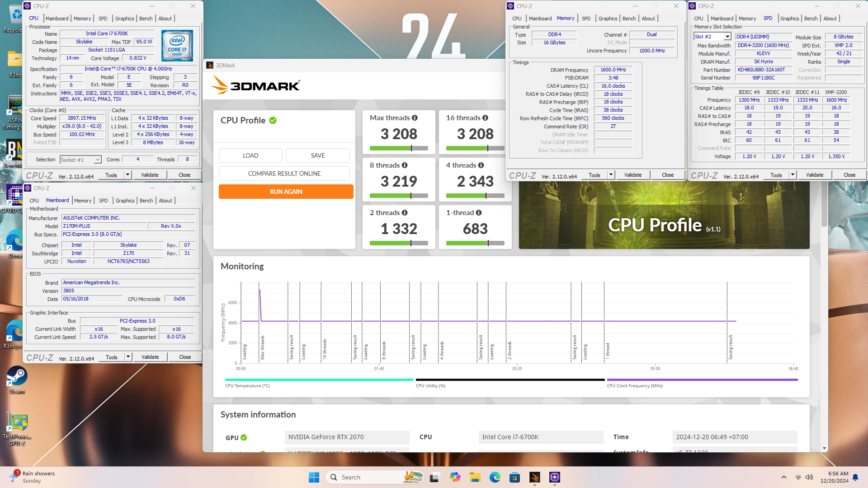The width and height of the screenshot is (868, 488).
Task: Click the volume icon in system tray
Action: pyautogui.click(x=809, y=477)
